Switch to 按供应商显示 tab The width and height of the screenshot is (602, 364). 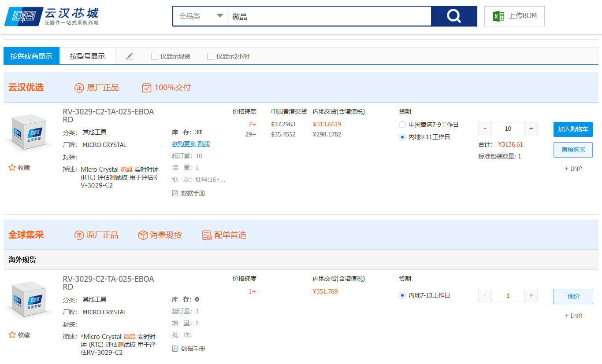click(x=31, y=56)
